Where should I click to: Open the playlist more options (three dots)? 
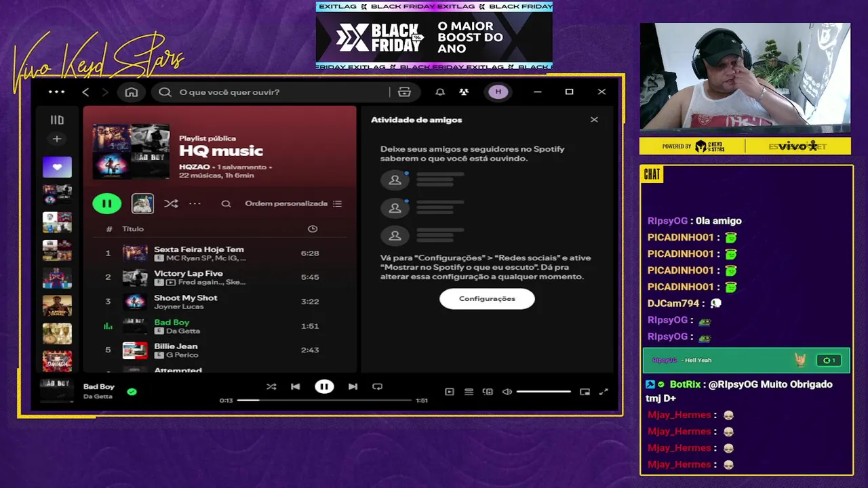195,203
